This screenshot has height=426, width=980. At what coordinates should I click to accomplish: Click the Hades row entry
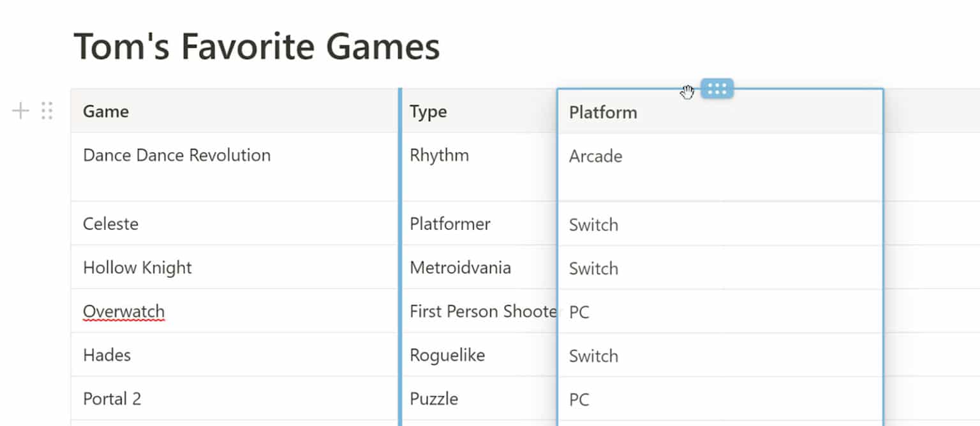point(107,354)
